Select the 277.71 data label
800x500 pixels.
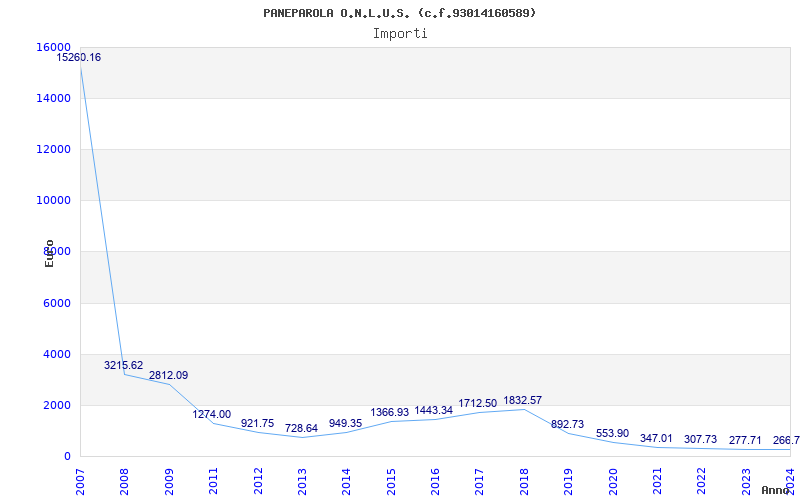(745, 440)
